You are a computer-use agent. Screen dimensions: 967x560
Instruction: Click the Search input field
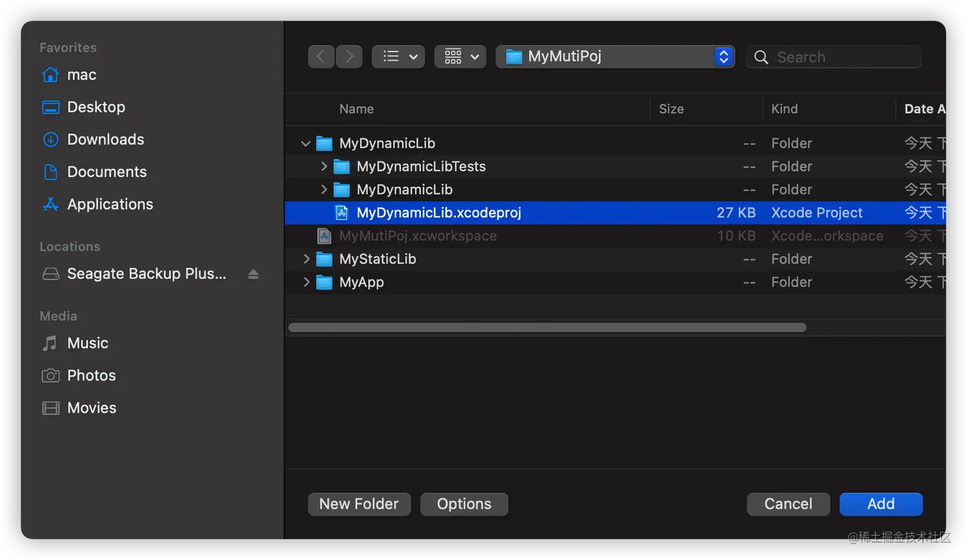(834, 57)
